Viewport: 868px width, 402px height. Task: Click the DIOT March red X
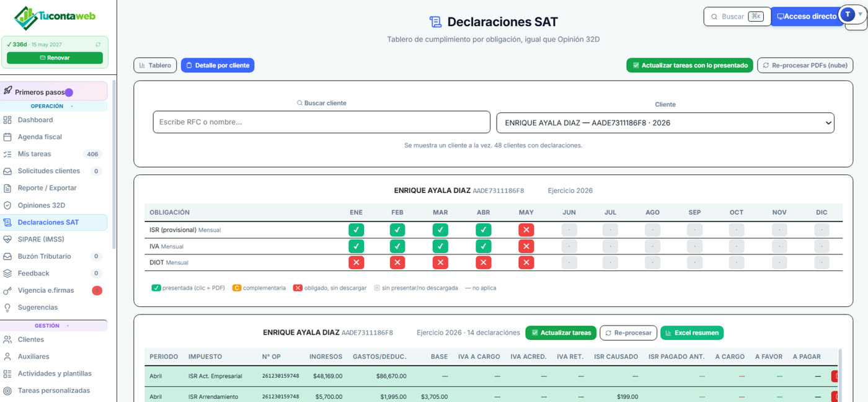[x=440, y=262]
